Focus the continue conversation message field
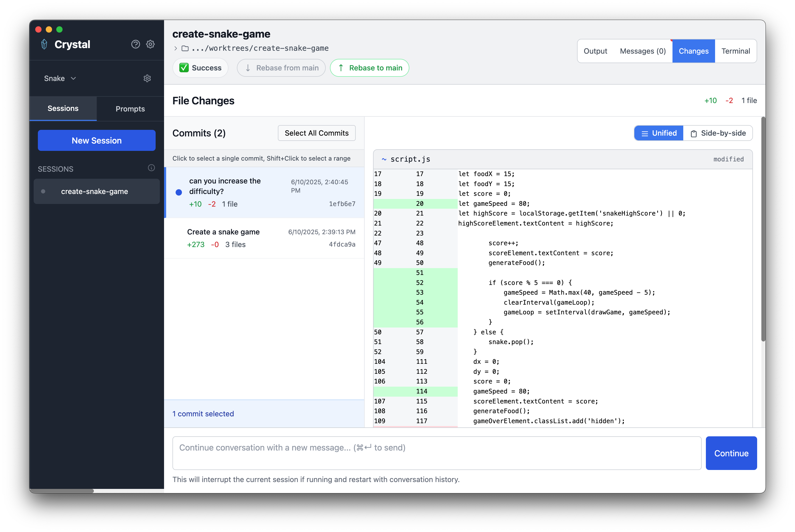Viewport: 795px width, 532px height. 436,453
